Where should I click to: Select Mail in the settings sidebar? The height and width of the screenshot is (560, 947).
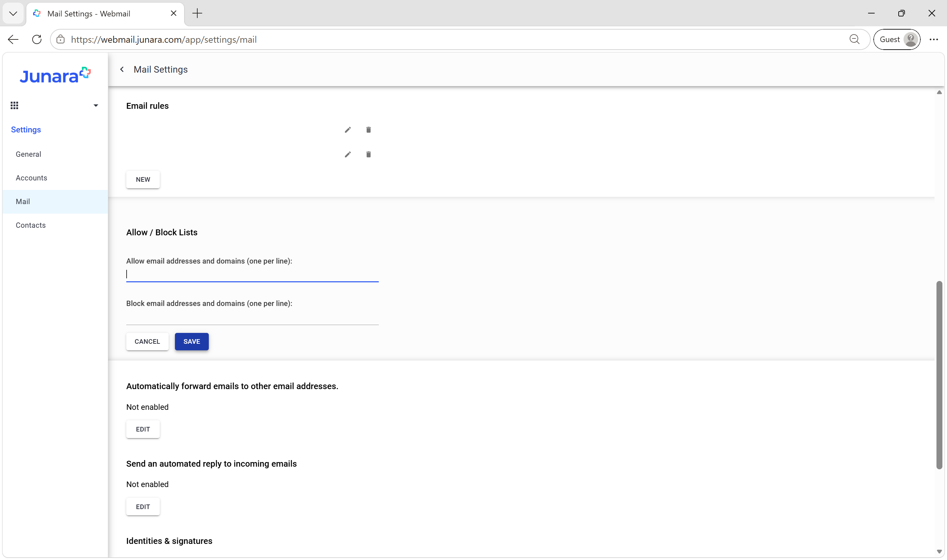click(x=55, y=201)
